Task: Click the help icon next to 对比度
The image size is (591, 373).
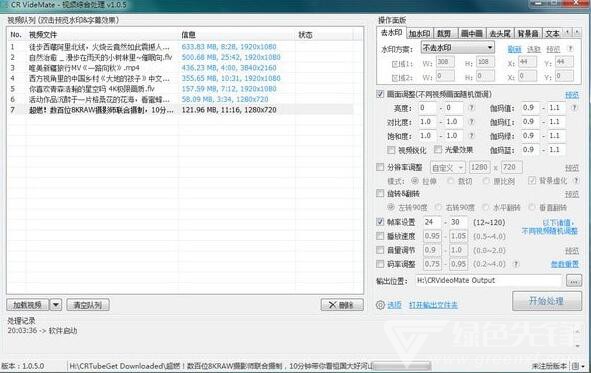Action: point(471,122)
